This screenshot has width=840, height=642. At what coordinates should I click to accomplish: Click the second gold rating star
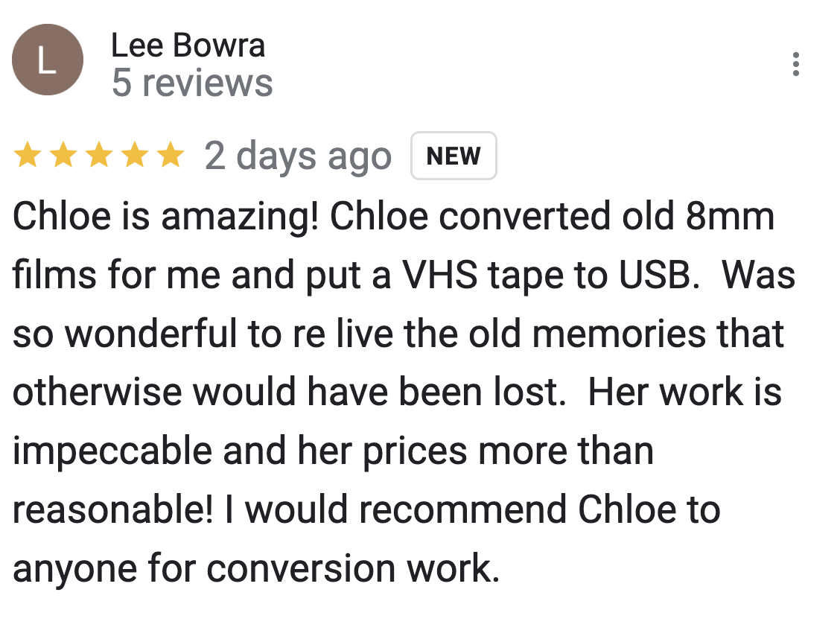63,155
